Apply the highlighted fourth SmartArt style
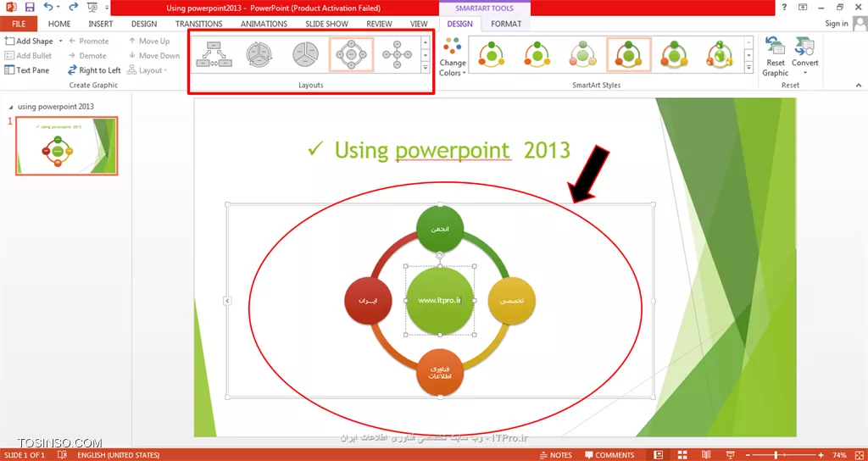This screenshot has height=461, width=868. coord(629,55)
